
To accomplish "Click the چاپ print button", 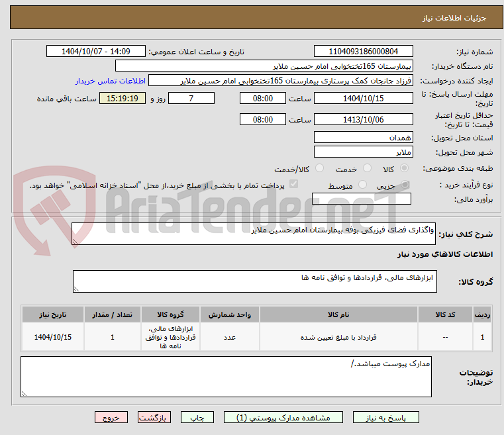I will click(197, 417).
